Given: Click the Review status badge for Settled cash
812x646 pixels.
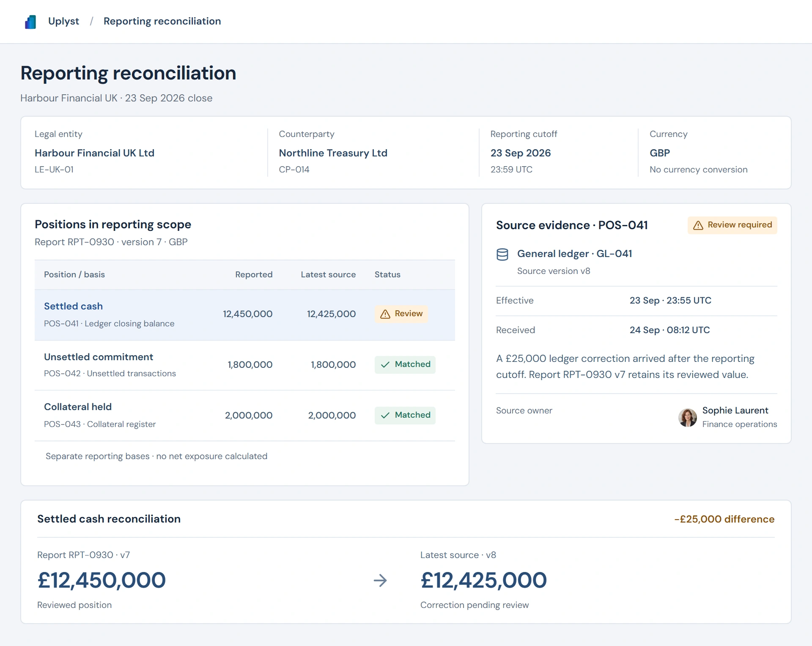Looking at the screenshot, I should tap(401, 314).
